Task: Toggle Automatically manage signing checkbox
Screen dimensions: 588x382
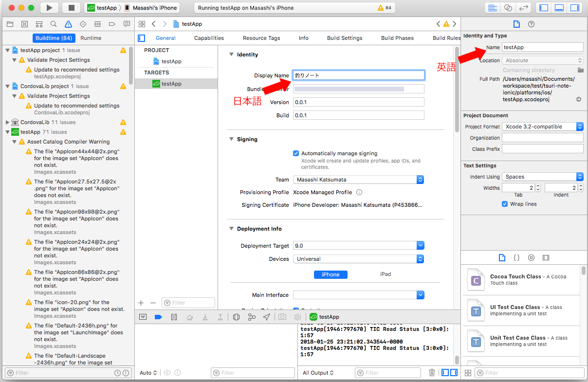Action: tap(296, 153)
